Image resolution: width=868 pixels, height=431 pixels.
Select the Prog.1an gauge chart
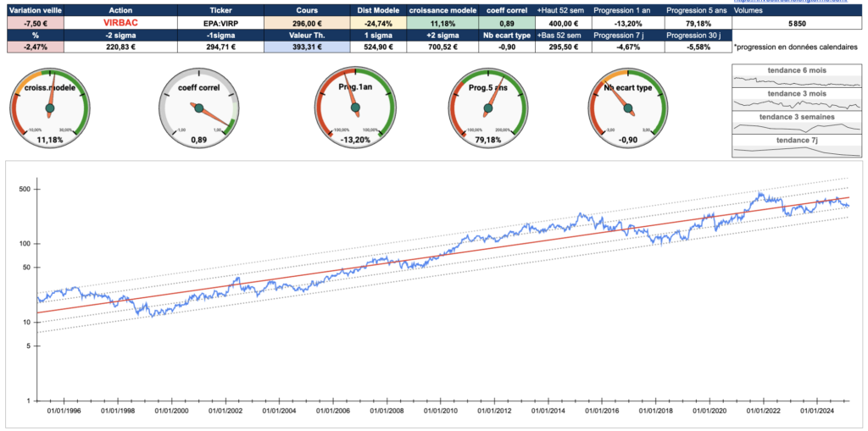point(354,108)
